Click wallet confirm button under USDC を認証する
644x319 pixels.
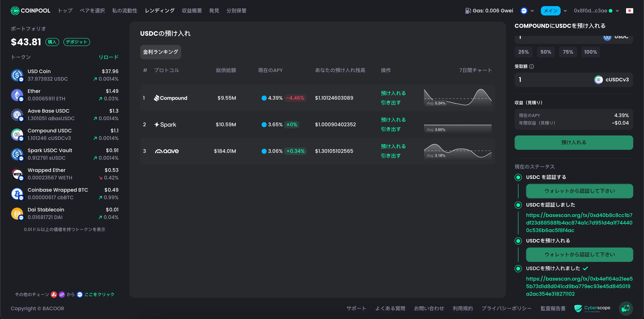click(x=579, y=191)
